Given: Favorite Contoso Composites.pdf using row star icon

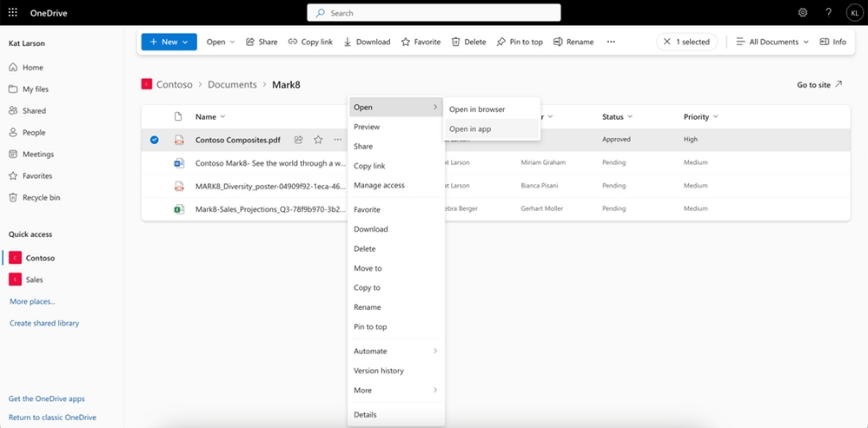Looking at the screenshot, I should pos(318,140).
